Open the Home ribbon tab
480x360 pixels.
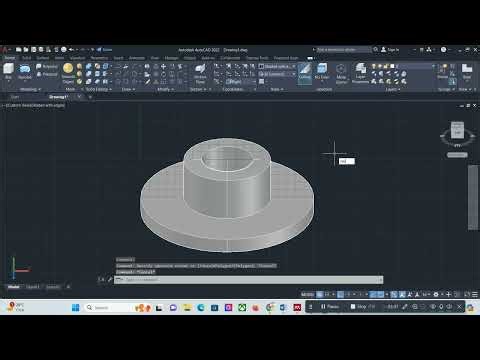[10, 58]
